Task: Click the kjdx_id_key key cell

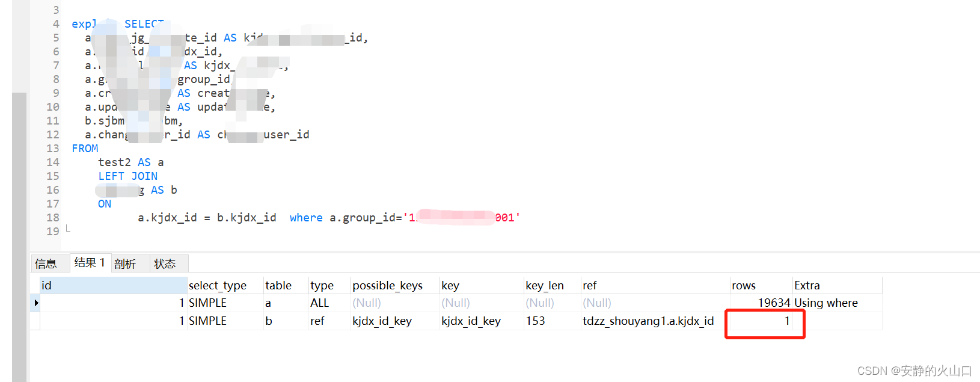Action: point(473,321)
